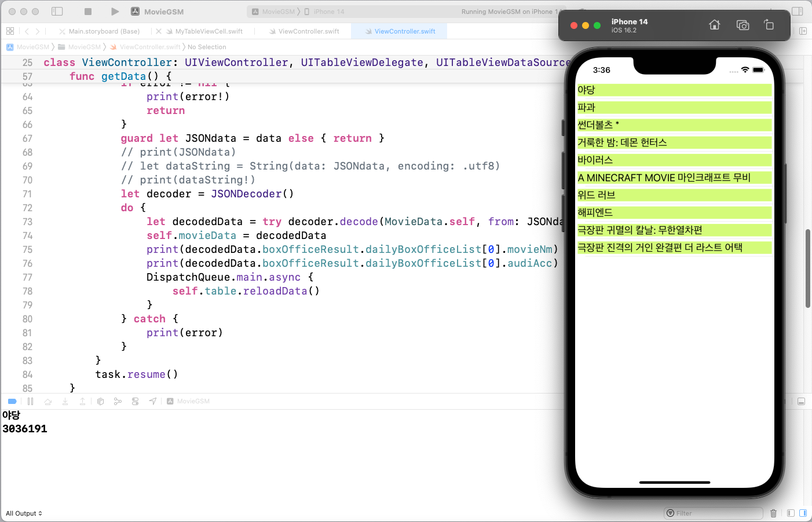
Task: Select the 파과 row in simulator
Action: click(x=674, y=107)
